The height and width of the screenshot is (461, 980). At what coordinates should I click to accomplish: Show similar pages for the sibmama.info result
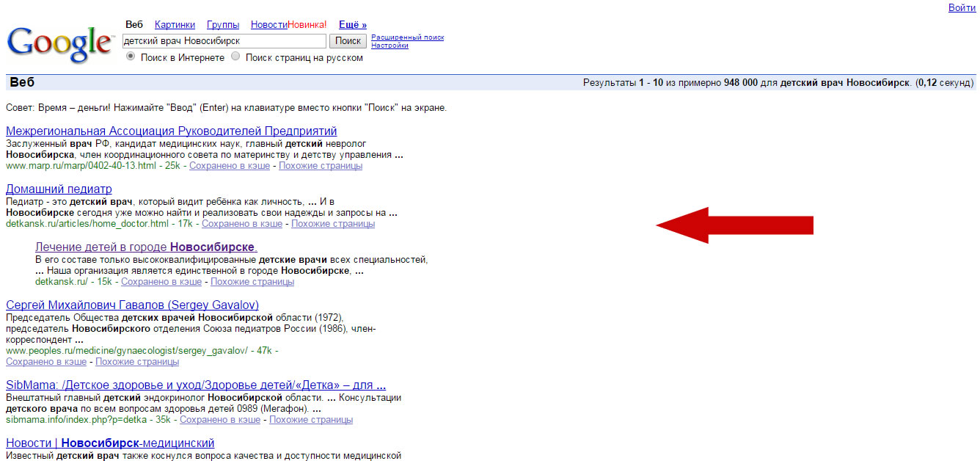tap(311, 420)
